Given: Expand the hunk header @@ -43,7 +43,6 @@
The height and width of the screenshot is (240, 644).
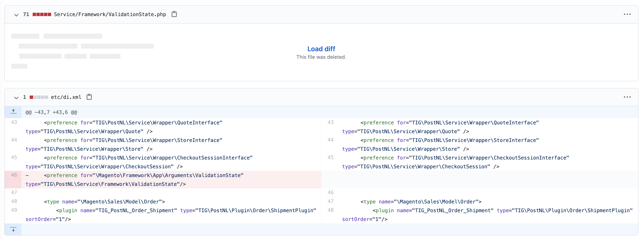Looking at the screenshot, I should point(51,112).
